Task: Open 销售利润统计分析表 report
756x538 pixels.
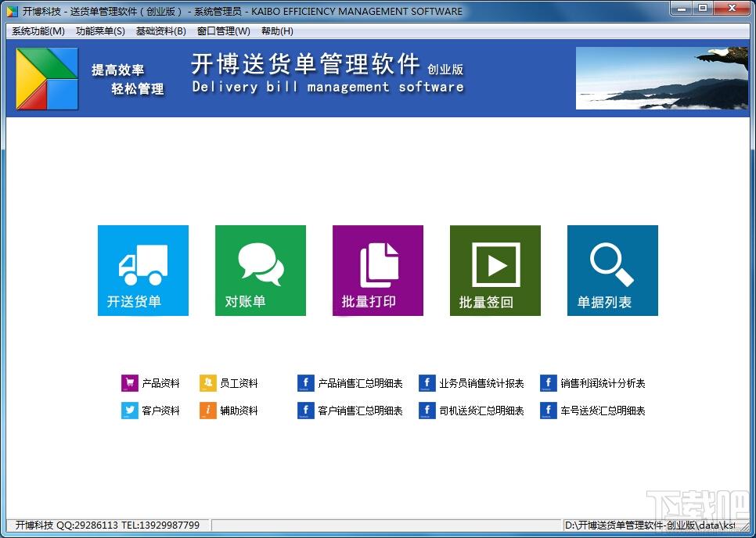Action: pyautogui.click(x=603, y=383)
